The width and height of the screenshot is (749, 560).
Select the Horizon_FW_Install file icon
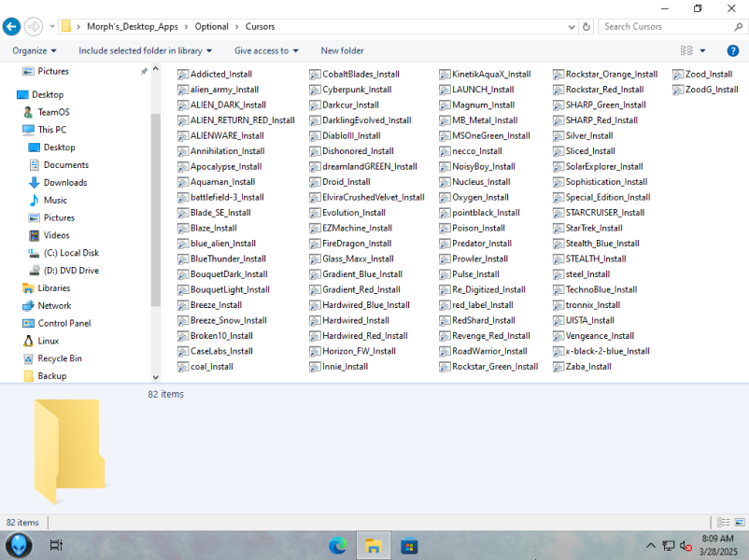(x=315, y=352)
